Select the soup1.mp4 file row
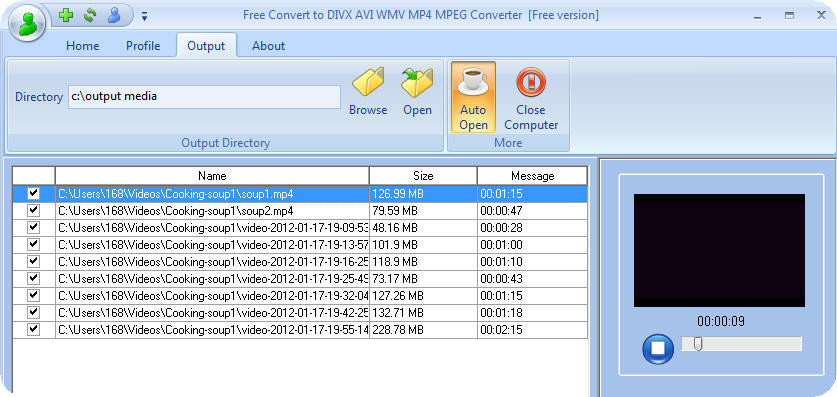 click(x=300, y=194)
